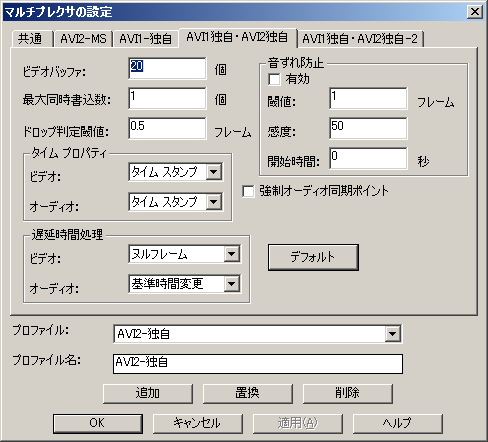Click the 追加 button
488x442 pixels.
(148, 393)
